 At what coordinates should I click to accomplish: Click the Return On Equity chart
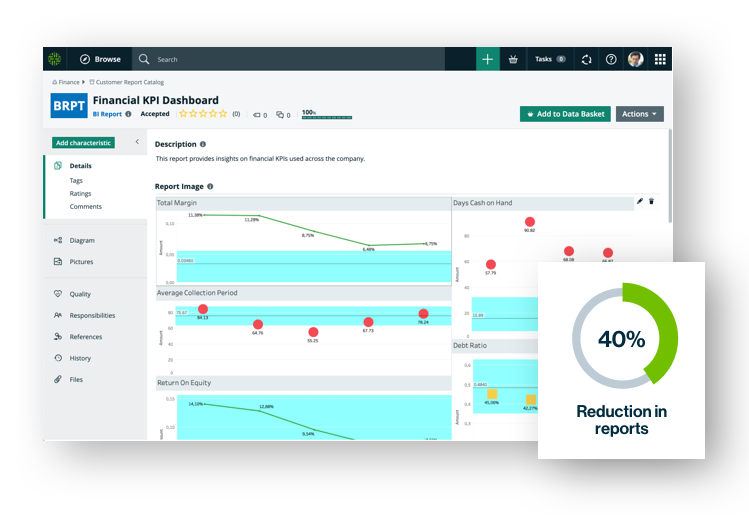(304, 408)
